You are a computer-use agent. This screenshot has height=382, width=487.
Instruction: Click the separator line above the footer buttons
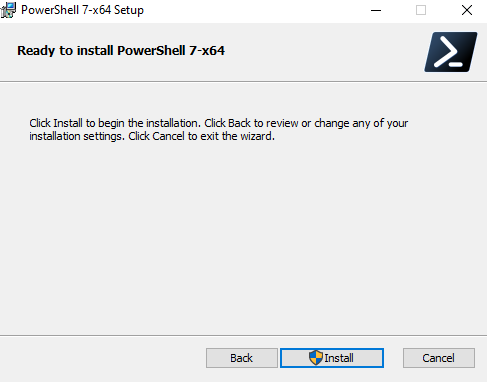[x=243, y=335]
